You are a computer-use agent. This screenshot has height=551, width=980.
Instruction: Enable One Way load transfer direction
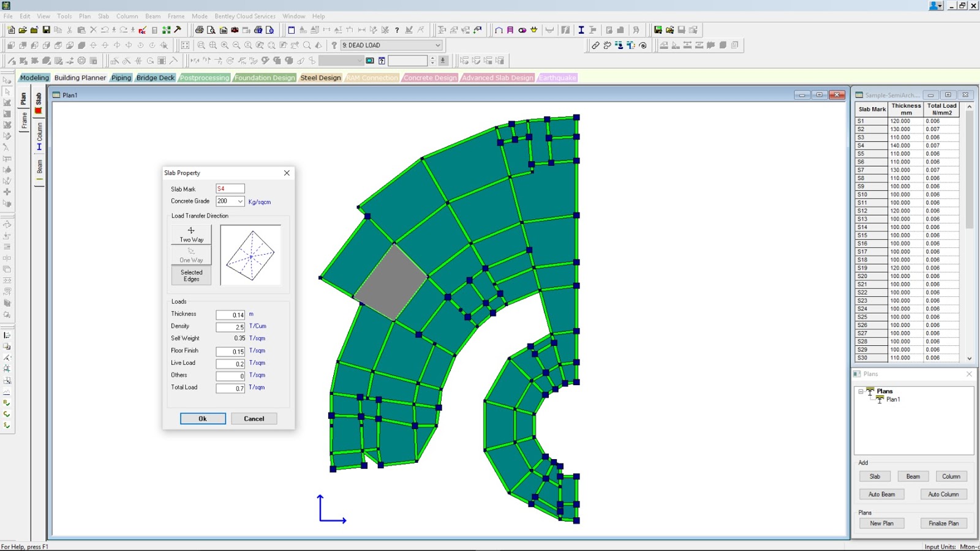pos(191,255)
